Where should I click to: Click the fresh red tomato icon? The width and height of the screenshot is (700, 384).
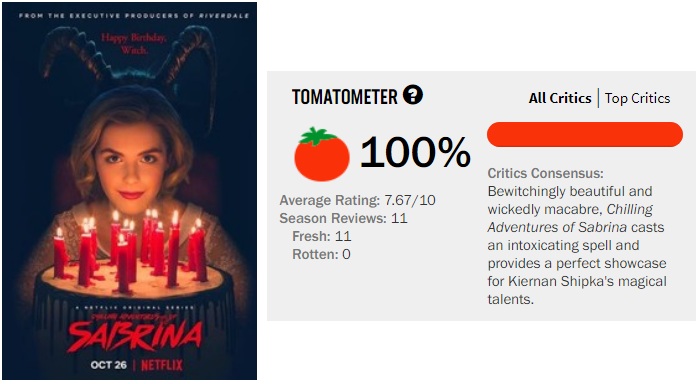click(x=321, y=154)
